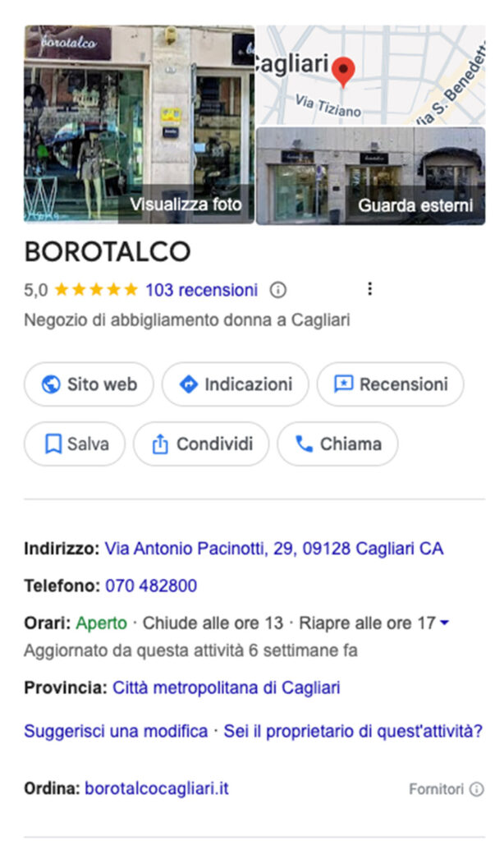Open the Visualizza foto storefront thumbnail
Viewport: 504px width, 841px height.
point(139,125)
